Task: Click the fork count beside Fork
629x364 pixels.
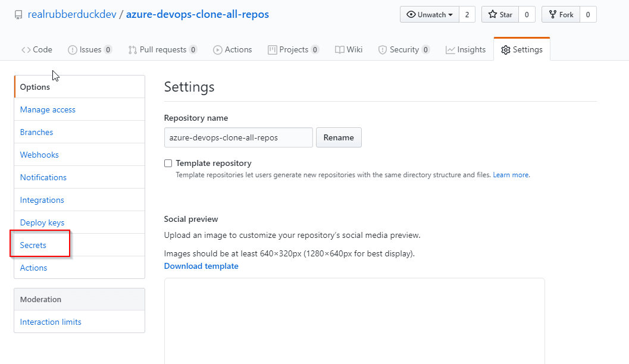Action: point(588,14)
